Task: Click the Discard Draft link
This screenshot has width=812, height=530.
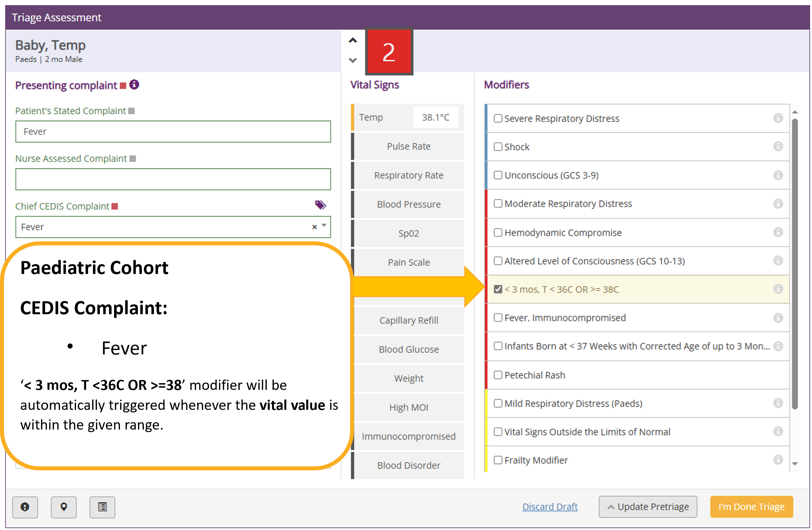Action: tap(550, 506)
